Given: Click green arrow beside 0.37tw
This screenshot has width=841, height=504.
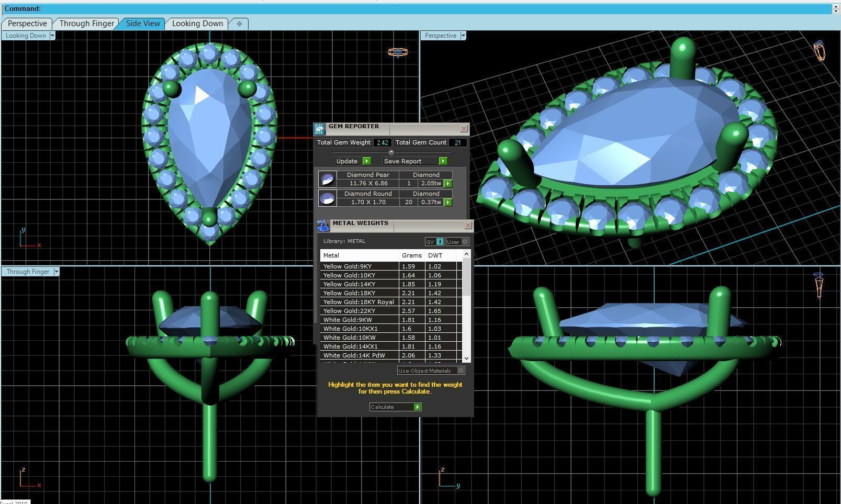Looking at the screenshot, I should point(448,202).
